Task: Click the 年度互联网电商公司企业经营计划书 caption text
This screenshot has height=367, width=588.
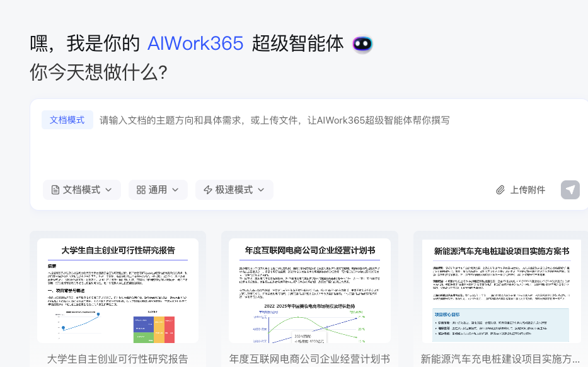Action: pos(309,359)
